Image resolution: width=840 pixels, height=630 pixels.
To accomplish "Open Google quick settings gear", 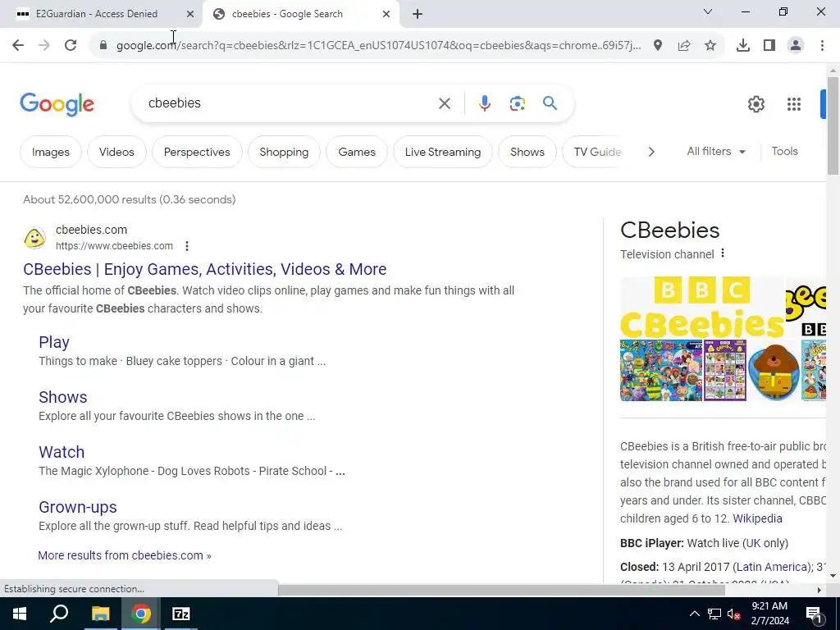I will (756, 104).
